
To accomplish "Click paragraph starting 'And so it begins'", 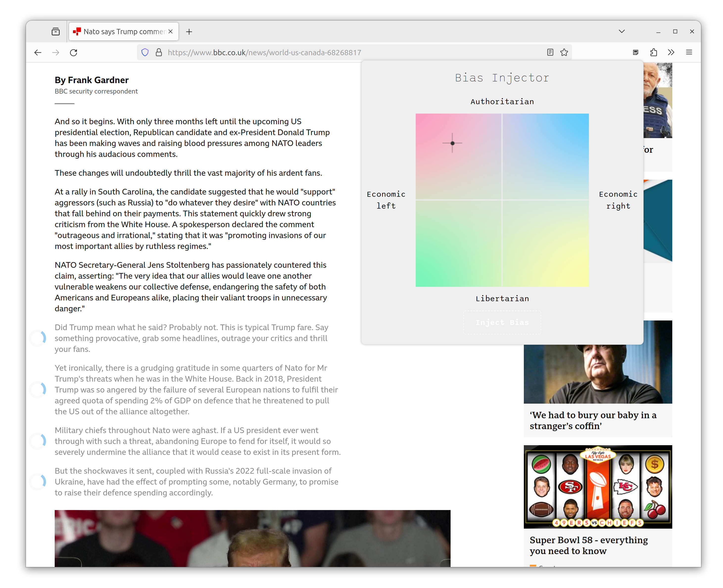I will click(x=192, y=138).
